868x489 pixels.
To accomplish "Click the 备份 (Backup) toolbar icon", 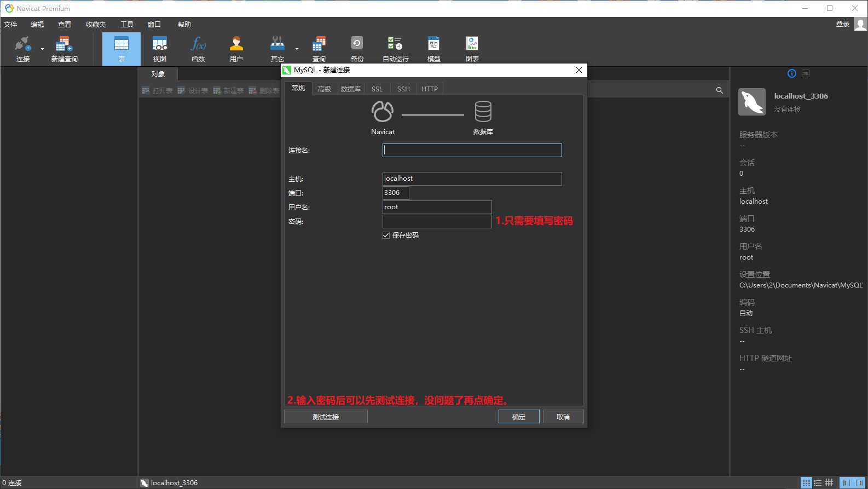I will pos(357,49).
